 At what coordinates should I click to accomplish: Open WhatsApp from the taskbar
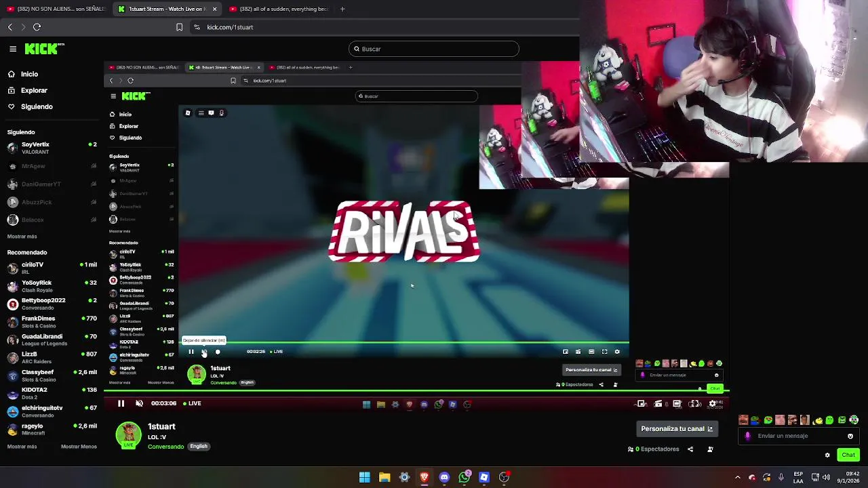click(464, 477)
